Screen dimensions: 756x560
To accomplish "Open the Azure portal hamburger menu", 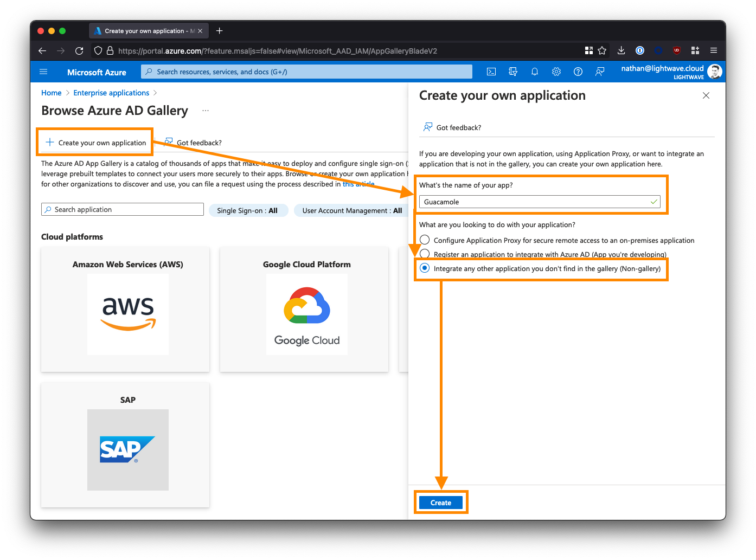I will tap(44, 72).
